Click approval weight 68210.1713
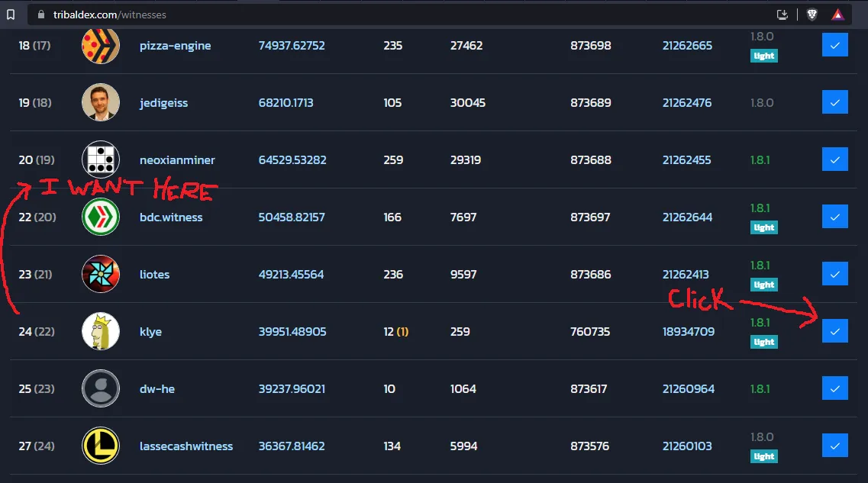The height and width of the screenshot is (483, 868). coord(286,102)
